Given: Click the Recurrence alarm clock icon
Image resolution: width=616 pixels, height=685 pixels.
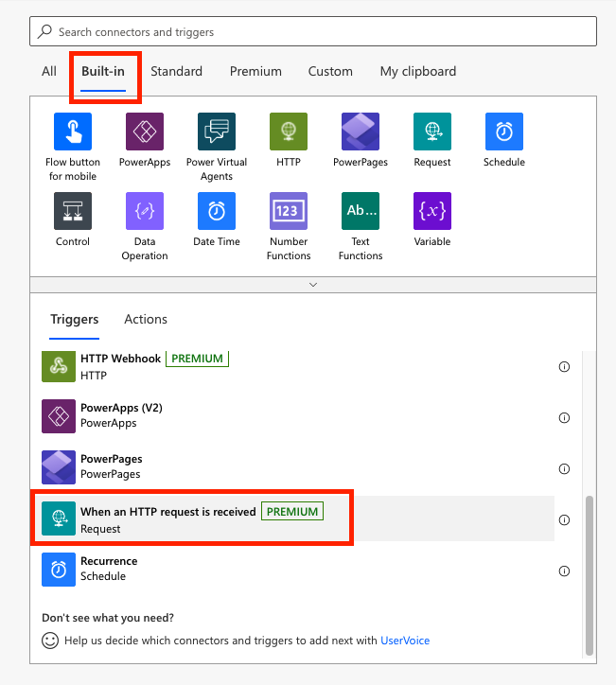Looking at the screenshot, I should (59, 570).
